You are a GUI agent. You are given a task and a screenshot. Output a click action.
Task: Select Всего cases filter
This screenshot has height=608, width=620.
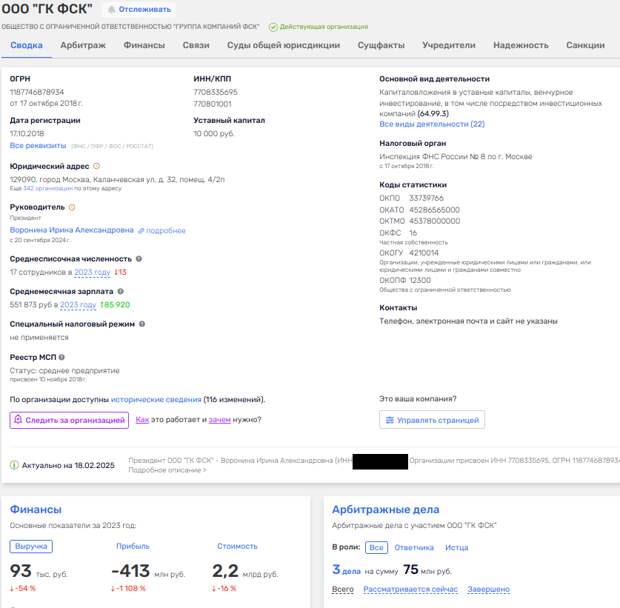click(x=343, y=589)
